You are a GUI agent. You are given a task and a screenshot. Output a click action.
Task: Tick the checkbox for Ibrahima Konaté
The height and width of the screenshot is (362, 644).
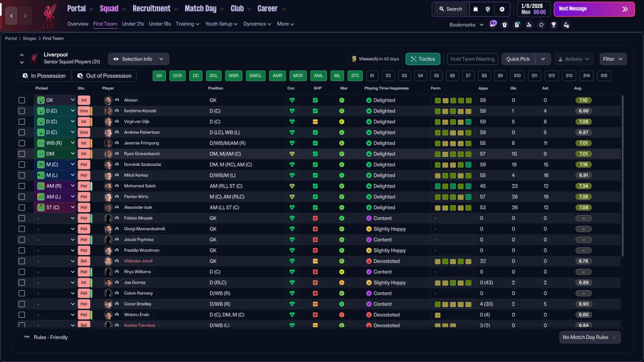pyautogui.click(x=22, y=111)
